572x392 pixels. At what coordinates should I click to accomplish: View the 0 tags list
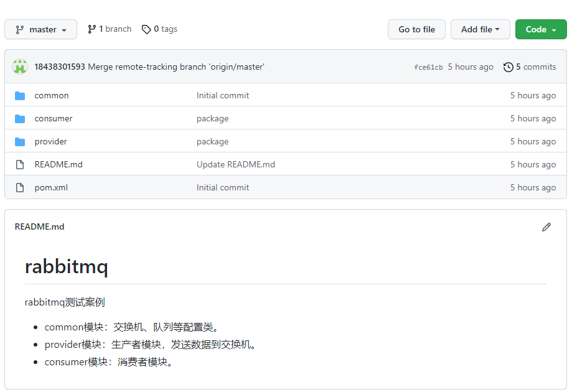coord(159,29)
